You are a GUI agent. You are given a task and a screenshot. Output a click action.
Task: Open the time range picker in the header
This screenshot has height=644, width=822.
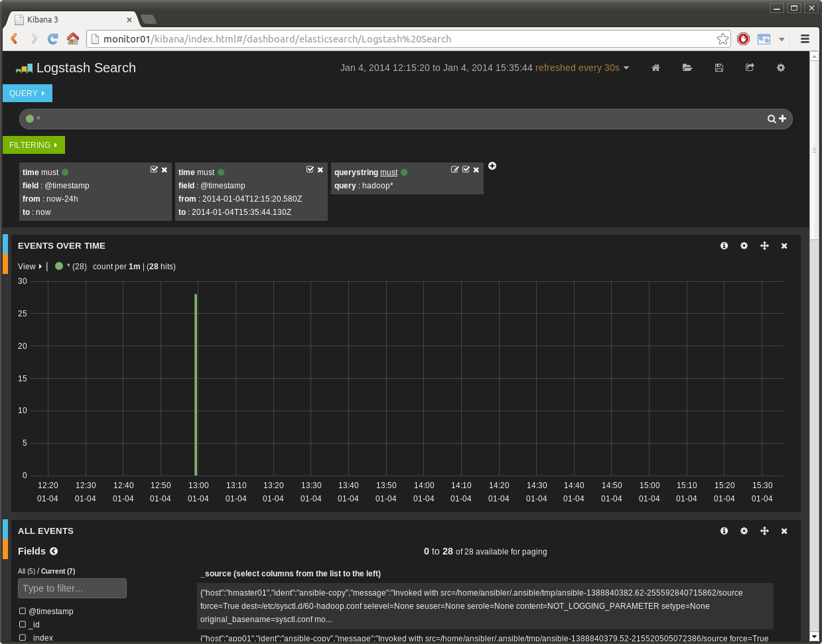pos(437,68)
